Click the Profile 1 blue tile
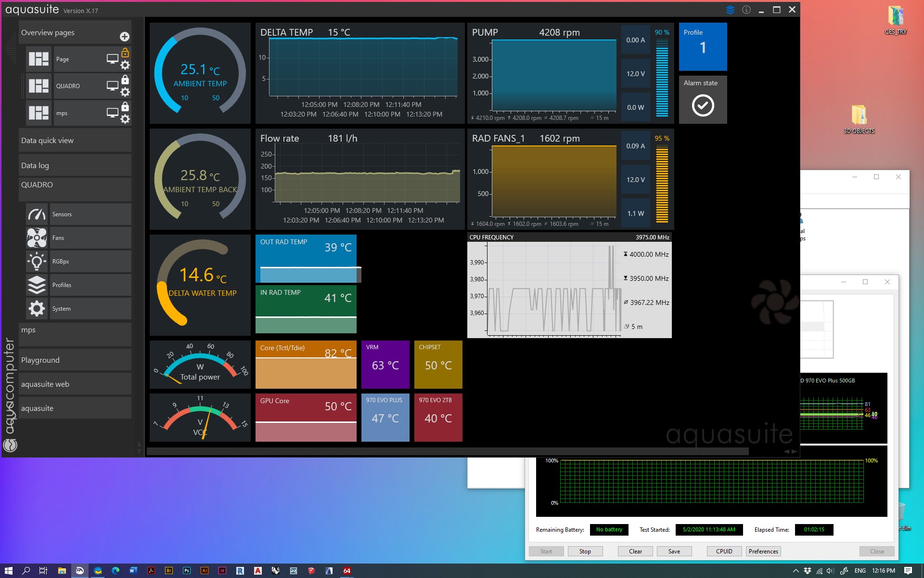The height and width of the screenshot is (578, 924). (x=703, y=47)
